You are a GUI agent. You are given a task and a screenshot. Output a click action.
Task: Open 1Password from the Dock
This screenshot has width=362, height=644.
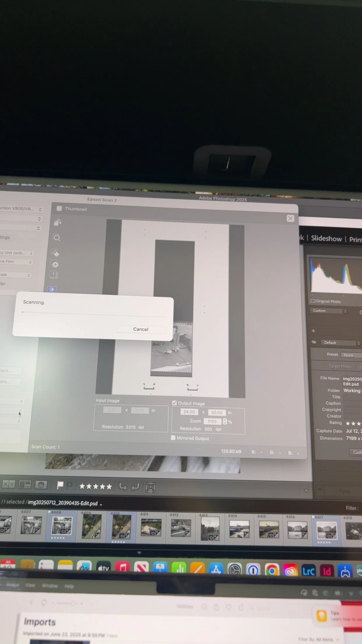coord(253,570)
